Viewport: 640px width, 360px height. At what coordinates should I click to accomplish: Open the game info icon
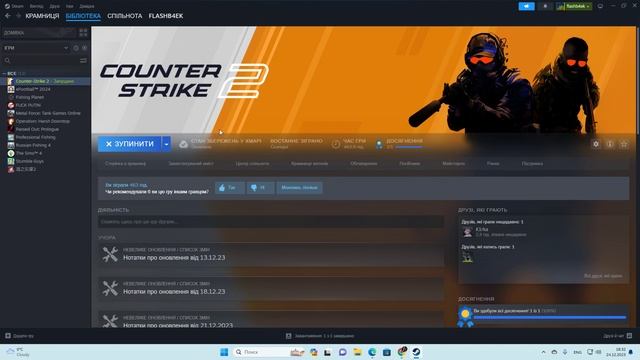tap(610, 144)
